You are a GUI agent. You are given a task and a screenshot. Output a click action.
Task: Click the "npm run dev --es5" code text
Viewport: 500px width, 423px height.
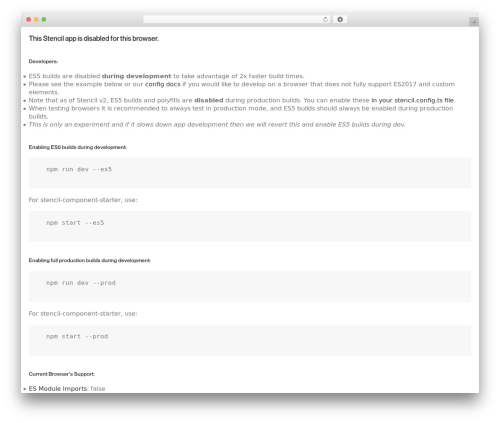click(79, 169)
